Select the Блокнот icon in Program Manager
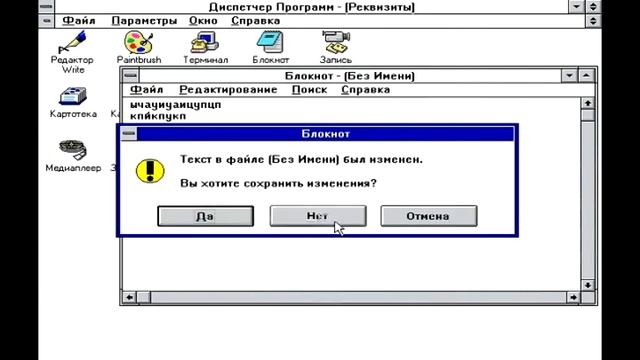The width and height of the screenshot is (640, 360). click(x=270, y=48)
